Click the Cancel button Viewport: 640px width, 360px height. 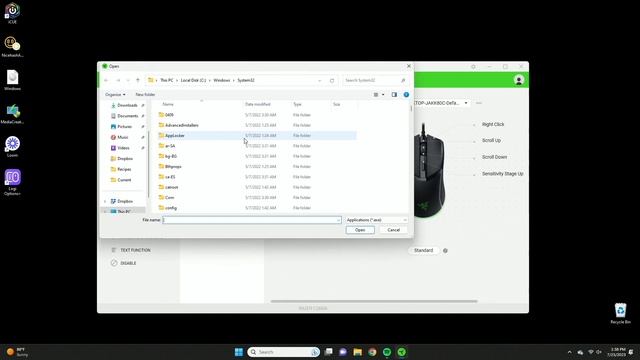click(x=393, y=230)
